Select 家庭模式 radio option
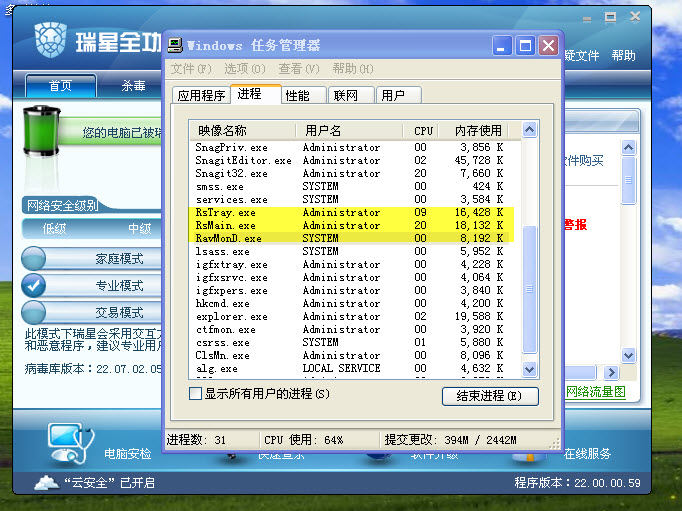Image resolution: width=682 pixels, height=511 pixels. tap(33, 258)
